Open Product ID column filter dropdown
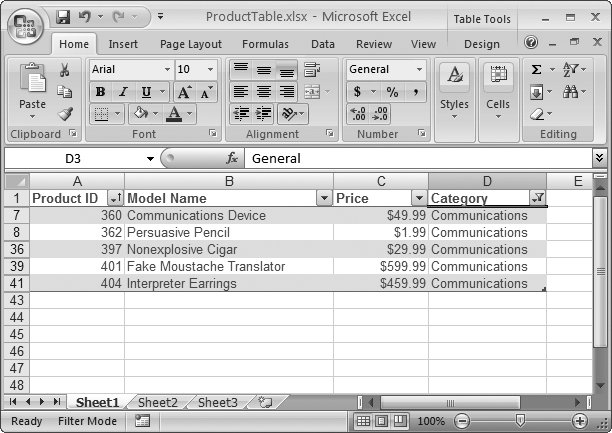Viewport: 612px width, 433px height. [x=115, y=198]
